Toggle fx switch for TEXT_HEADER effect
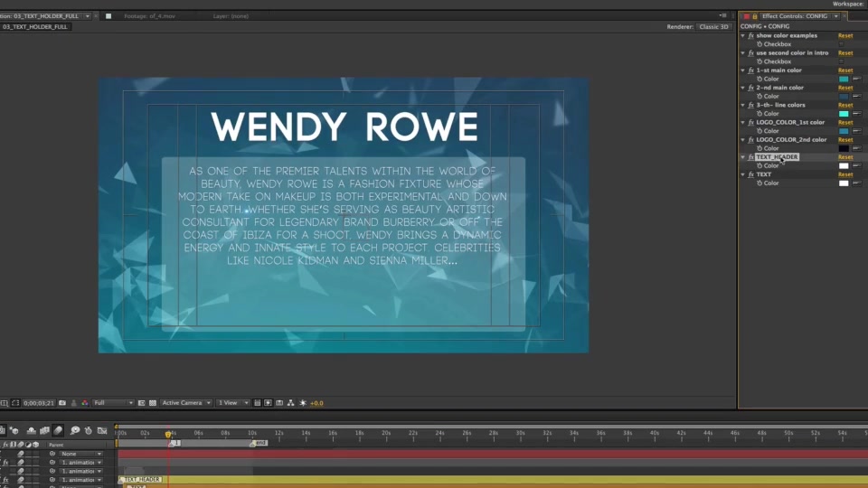The image size is (868, 488). click(x=750, y=157)
